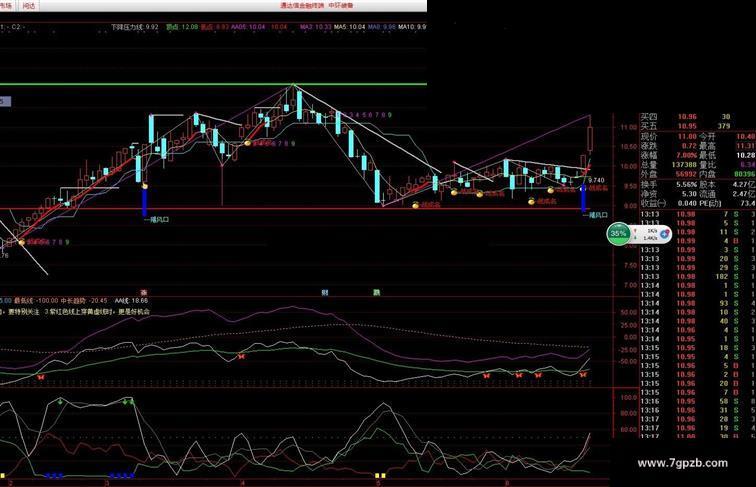Select the 13:16 tick row with volume 58
756x487 pixels.
point(698,401)
